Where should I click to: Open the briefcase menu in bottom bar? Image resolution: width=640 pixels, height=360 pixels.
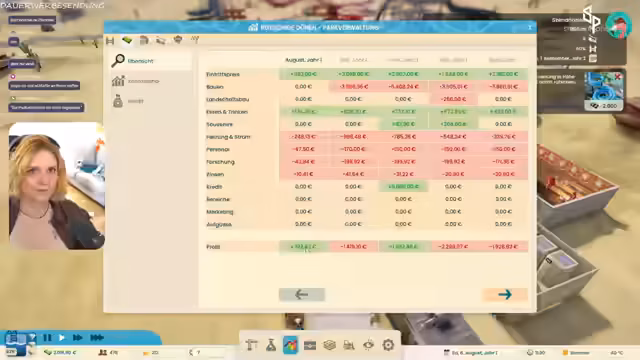point(310,345)
